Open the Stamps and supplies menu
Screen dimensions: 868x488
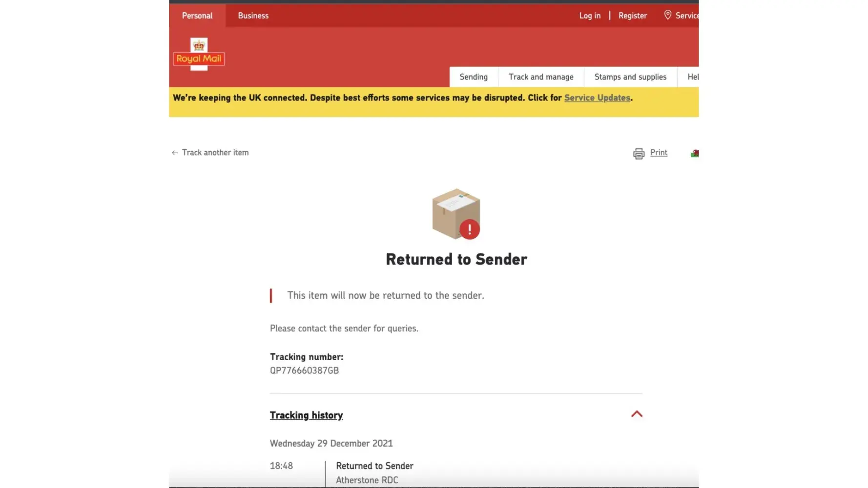(630, 77)
